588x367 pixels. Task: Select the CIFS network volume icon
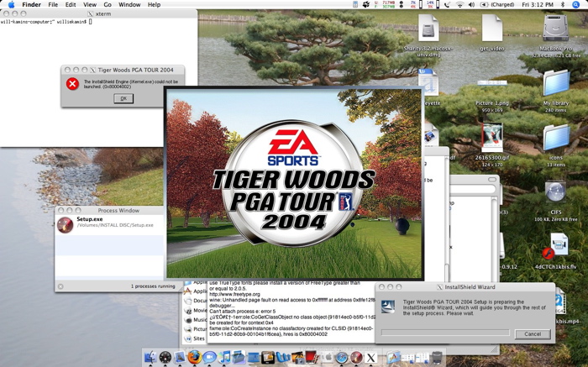click(555, 192)
